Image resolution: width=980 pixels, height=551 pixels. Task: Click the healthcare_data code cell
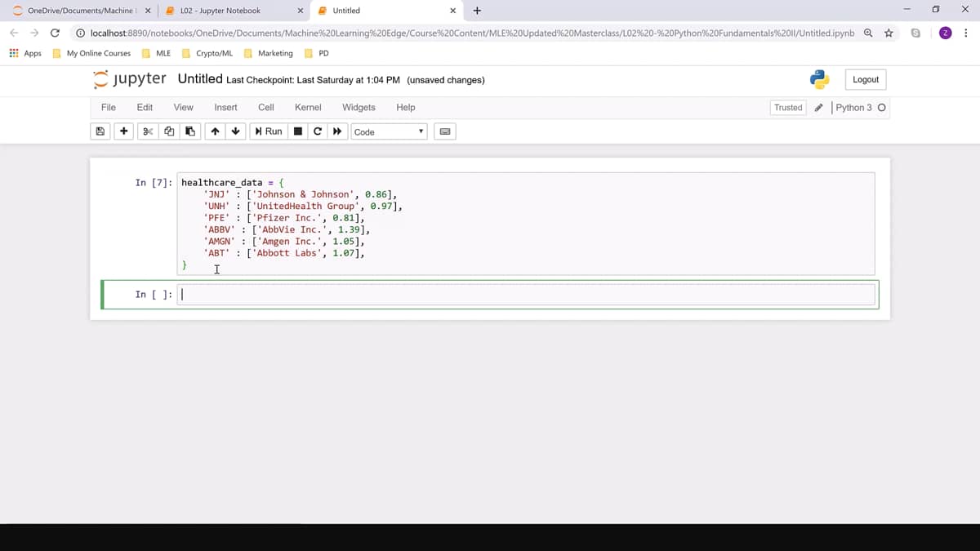[x=526, y=224]
